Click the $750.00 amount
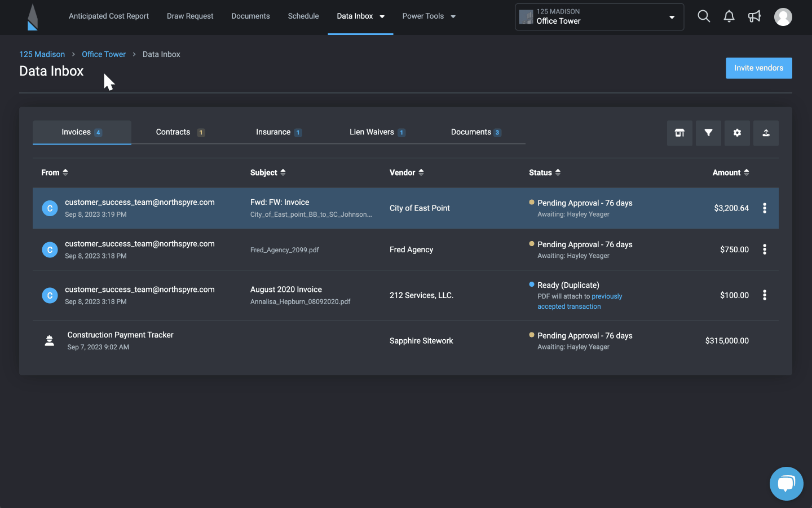Screen dimensions: 812x508 coord(734,249)
